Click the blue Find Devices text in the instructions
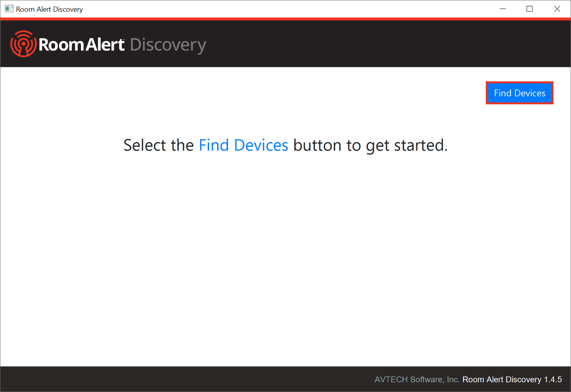Image resolution: width=571 pixels, height=392 pixels. pyautogui.click(x=243, y=145)
